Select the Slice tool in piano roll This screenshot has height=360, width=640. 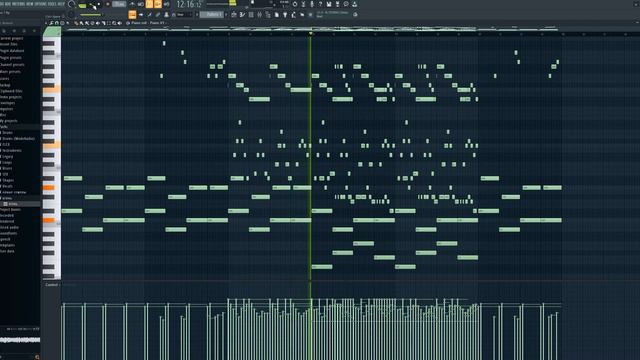coord(104,23)
